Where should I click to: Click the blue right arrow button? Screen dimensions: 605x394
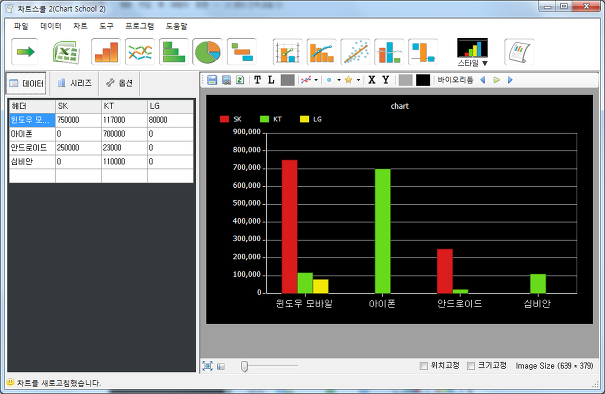click(x=510, y=80)
